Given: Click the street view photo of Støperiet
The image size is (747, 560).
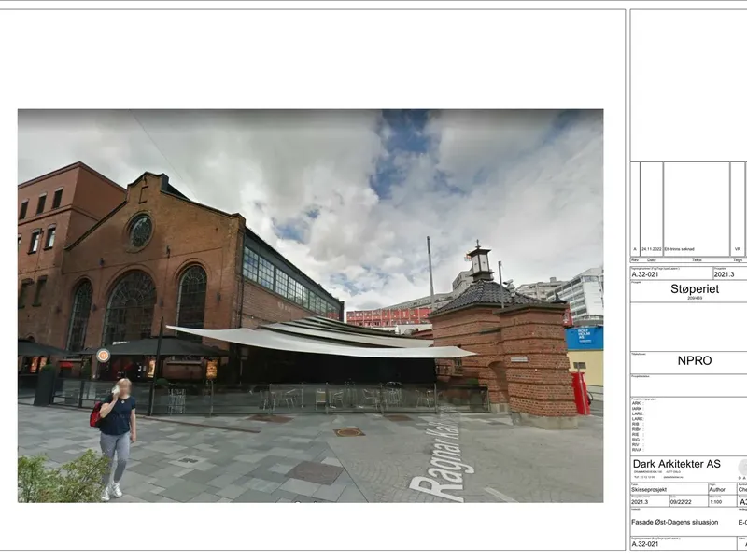Looking at the screenshot, I should (310, 306).
